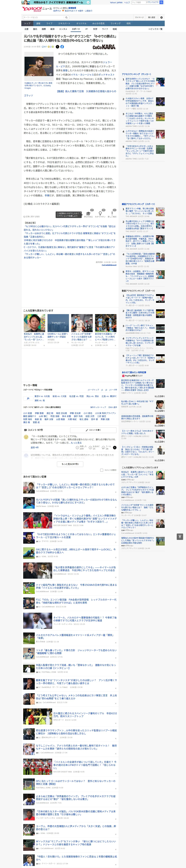The width and height of the screenshot is (186, 868).
Task: Open recommended card GK8秒ルールに変更へ
Action: point(58,336)
